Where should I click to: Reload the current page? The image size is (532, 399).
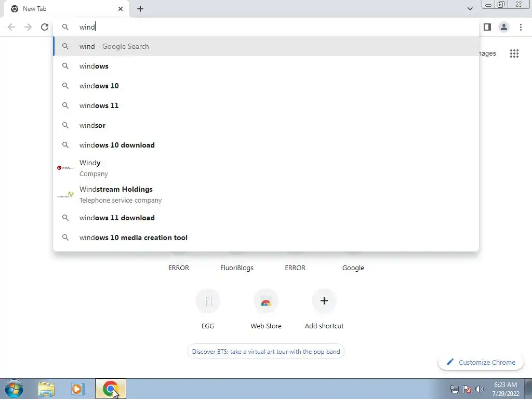(x=45, y=27)
